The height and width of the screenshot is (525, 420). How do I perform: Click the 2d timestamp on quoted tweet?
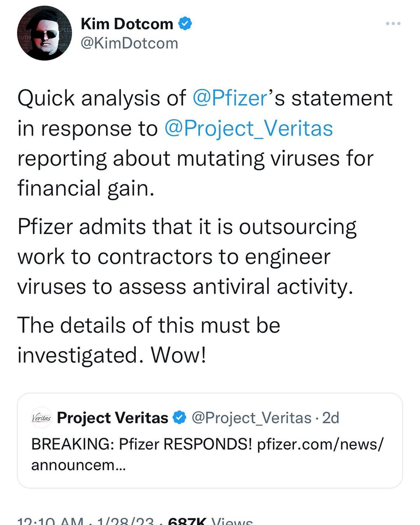(331, 418)
